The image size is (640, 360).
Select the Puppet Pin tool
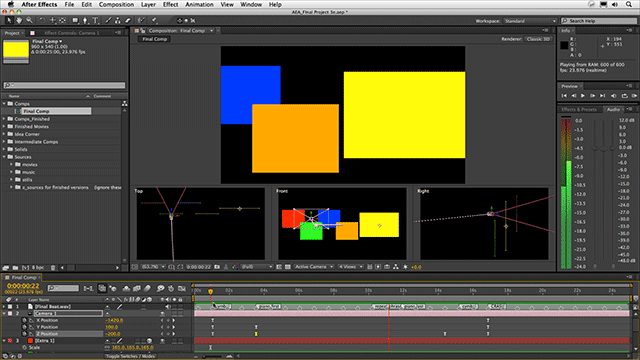[154, 20]
